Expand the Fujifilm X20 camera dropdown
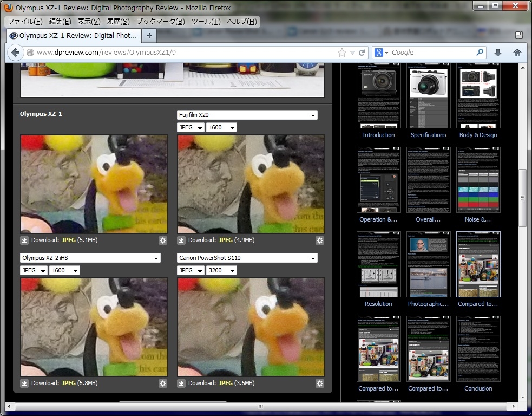 tap(247, 115)
